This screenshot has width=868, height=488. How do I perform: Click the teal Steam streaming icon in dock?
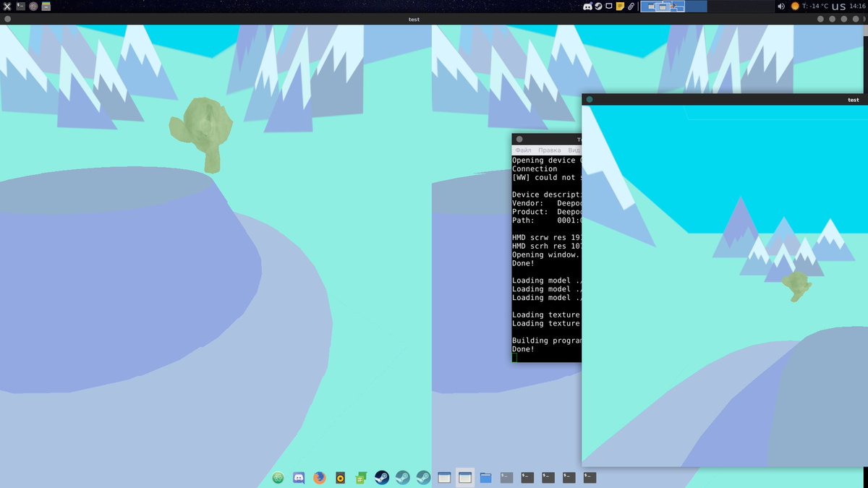pos(401,477)
